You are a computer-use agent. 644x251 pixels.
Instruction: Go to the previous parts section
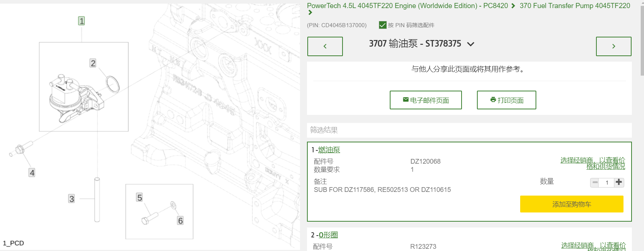pos(325,46)
